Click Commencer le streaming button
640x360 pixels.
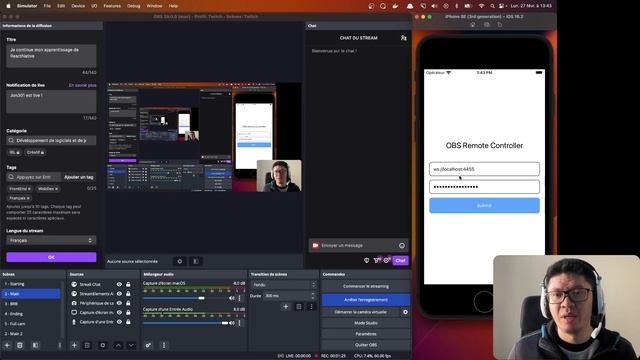pos(366,286)
